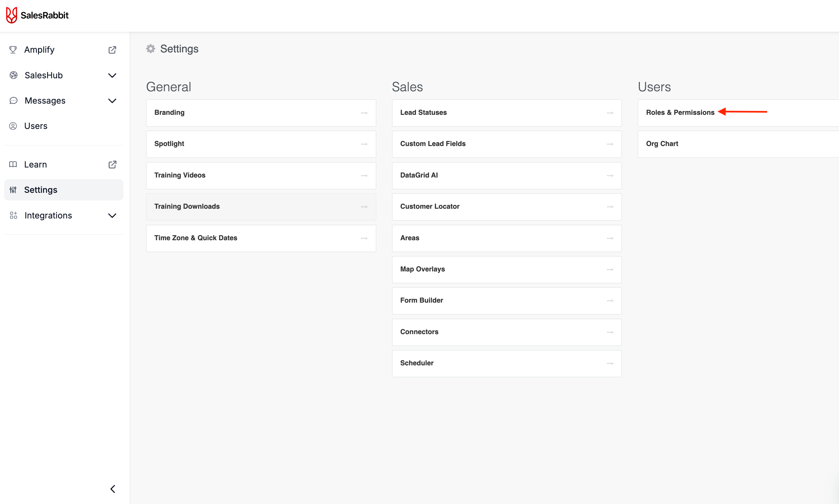Click the arrow on Form Builder row
This screenshot has height=504, width=839.
coord(610,301)
